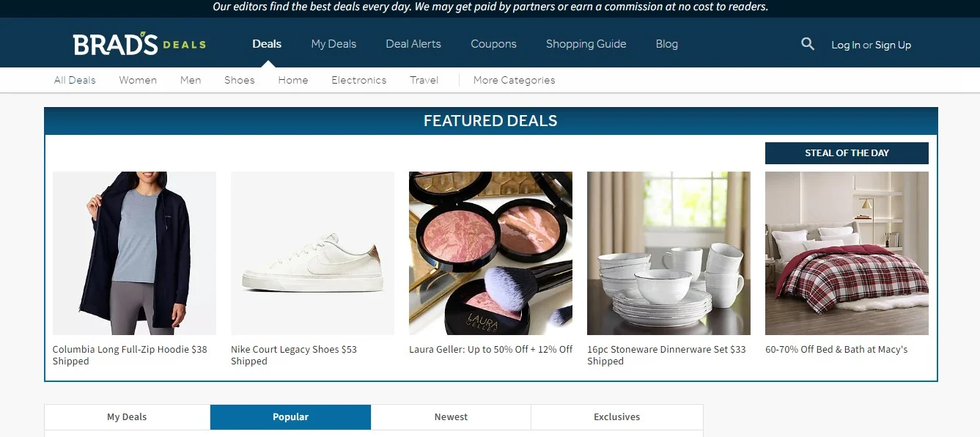
Task: Open the Shopping Guide page
Action: [586, 44]
